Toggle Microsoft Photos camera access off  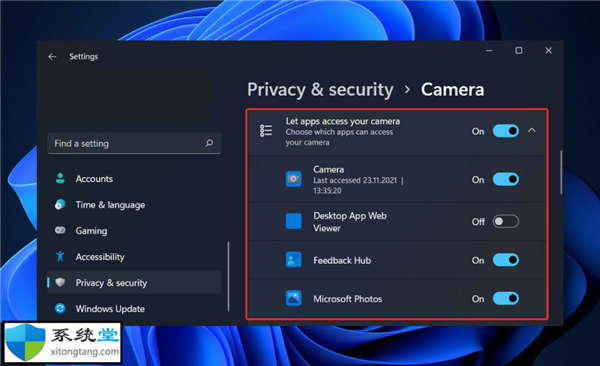coord(506,298)
